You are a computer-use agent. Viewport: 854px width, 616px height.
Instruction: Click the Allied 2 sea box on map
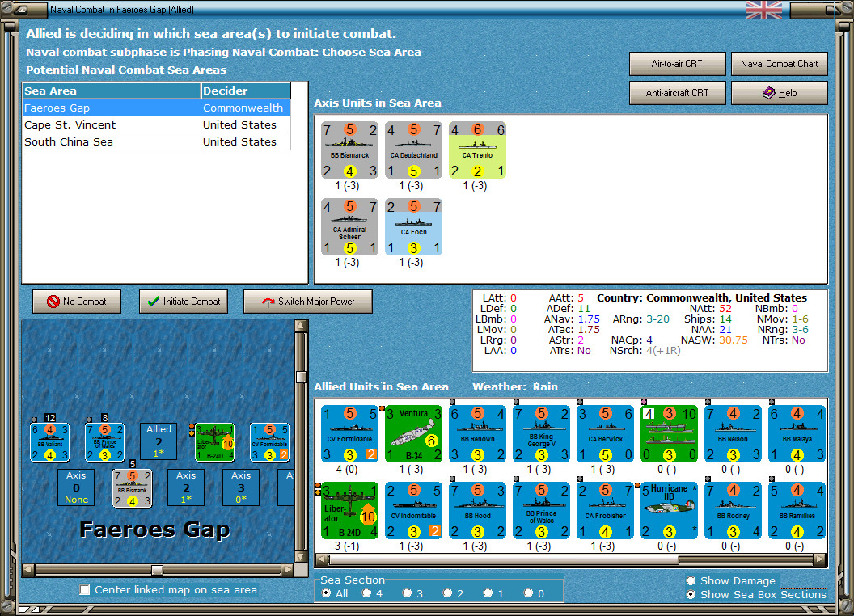point(159,441)
